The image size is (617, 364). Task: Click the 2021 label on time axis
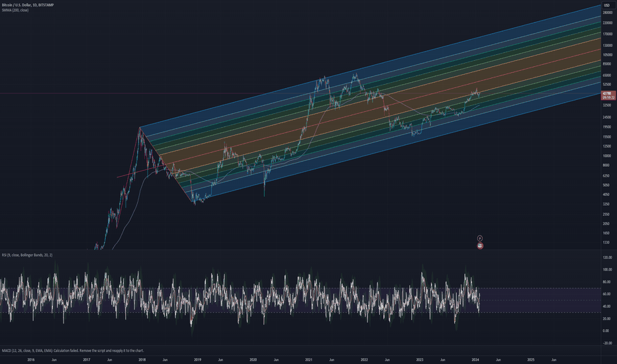coord(309,359)
